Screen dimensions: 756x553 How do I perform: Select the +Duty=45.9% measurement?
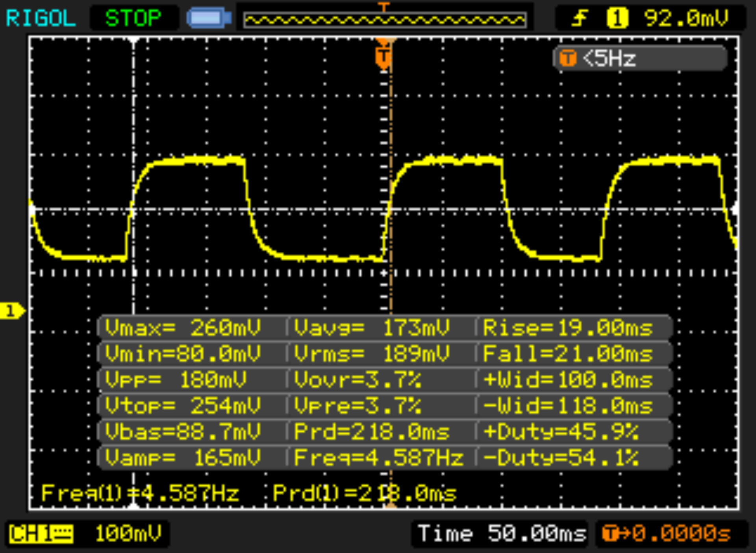click(561, 432)
